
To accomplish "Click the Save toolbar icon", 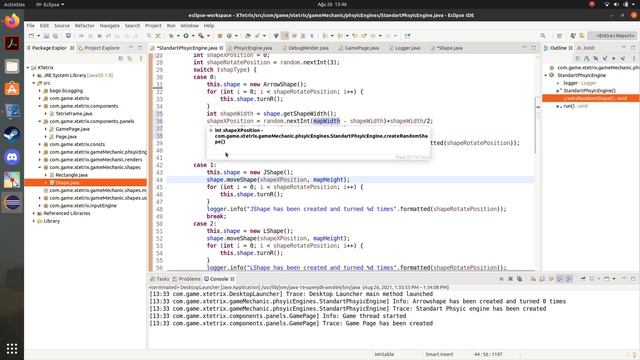I will (x=46, y=36).
